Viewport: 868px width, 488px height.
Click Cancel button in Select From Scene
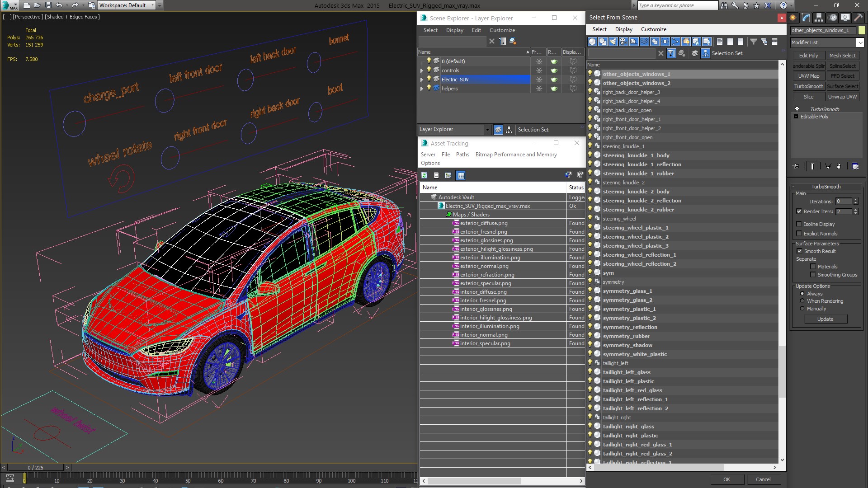tap(763, 479)
